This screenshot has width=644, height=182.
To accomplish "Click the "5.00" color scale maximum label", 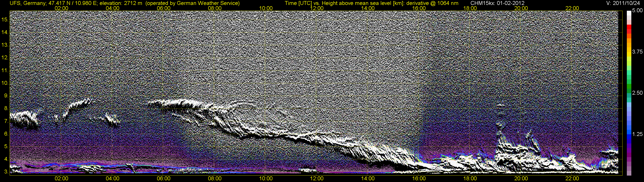I will tap(638, 11).
